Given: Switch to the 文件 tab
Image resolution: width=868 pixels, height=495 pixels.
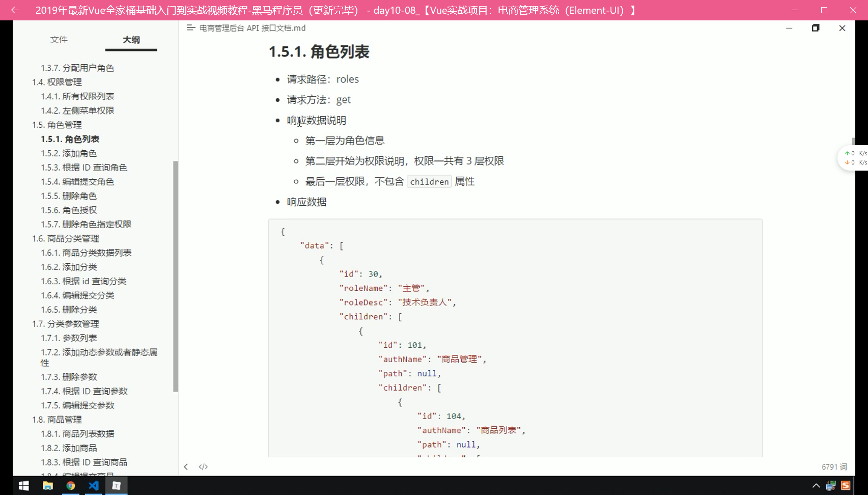Looking at the screenshot, I should click(x=59, y=40).
